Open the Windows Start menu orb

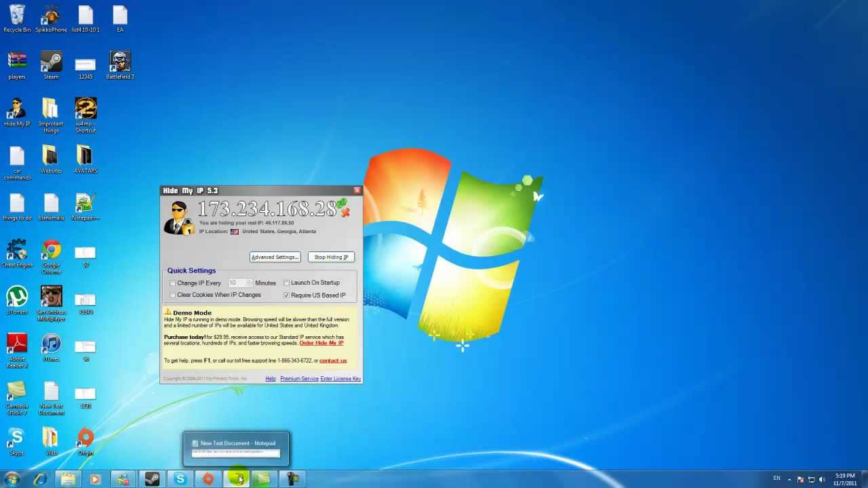12,479
